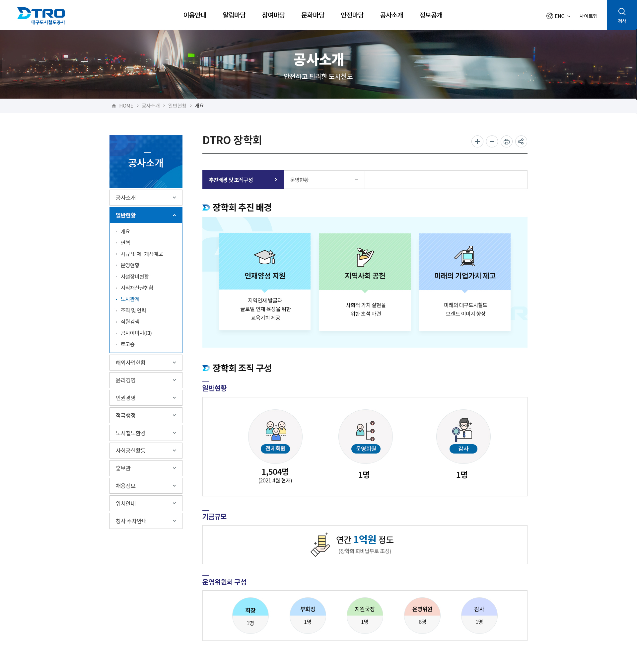Collapse the 일반현황 sidebar section

coord(146,215)
